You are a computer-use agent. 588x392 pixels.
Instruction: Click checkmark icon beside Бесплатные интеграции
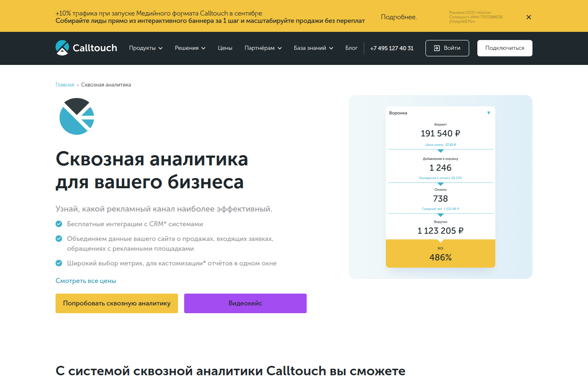pos(59,224)
